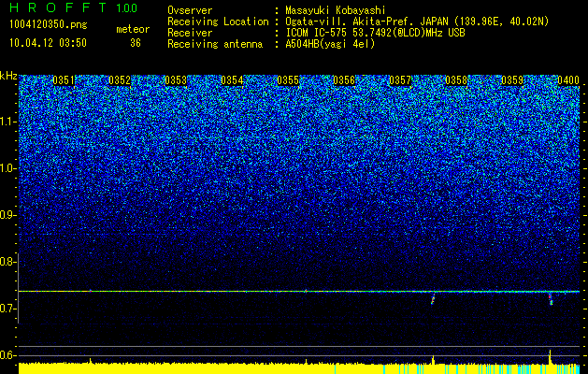Viewport: 588px width, 374px height.
Task: Select the A504HB(yagi 4el) antenna text
Action: point(330,44)
